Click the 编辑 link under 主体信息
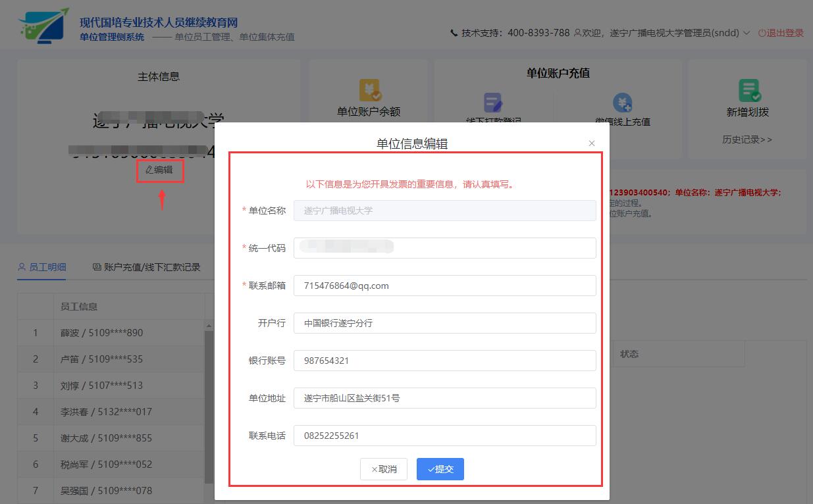813x504 pixels. [159, 170]
